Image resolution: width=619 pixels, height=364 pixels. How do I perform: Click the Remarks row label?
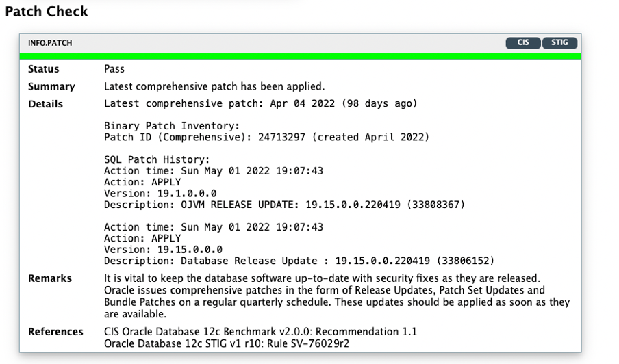pos(50,278)
